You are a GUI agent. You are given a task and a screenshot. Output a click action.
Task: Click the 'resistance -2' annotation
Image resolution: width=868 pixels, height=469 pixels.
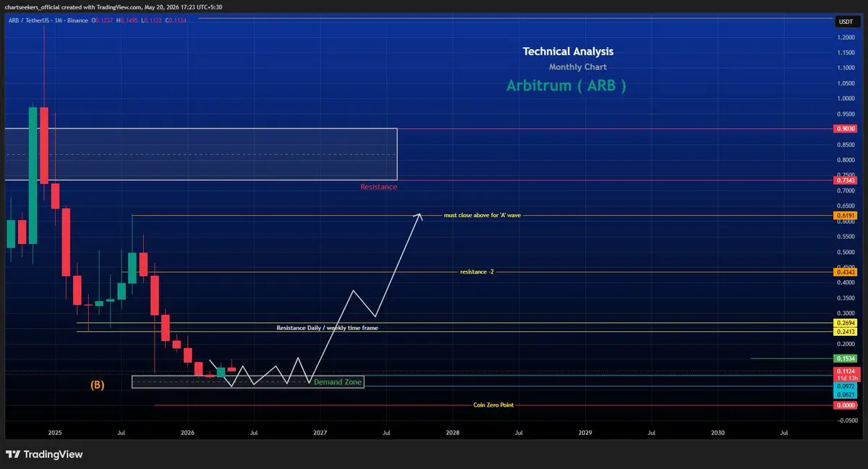pyautogui.click(x=477, y=272)
